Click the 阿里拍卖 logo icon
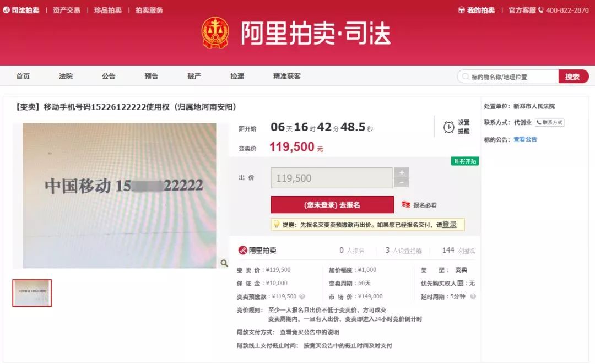 (x=242, y=250)
